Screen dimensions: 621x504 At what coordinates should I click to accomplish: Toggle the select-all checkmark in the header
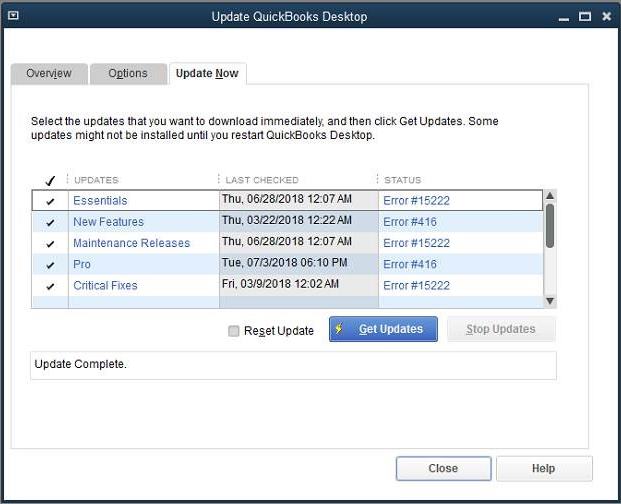(50, 181)
